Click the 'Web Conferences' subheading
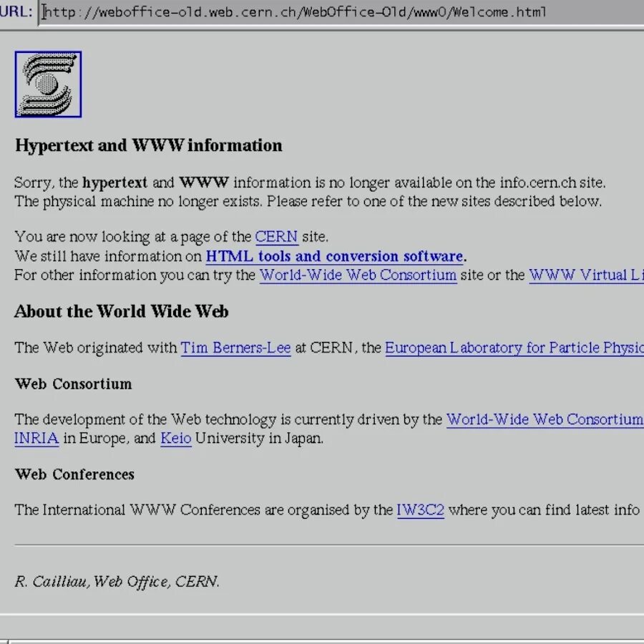 point(74,474)
